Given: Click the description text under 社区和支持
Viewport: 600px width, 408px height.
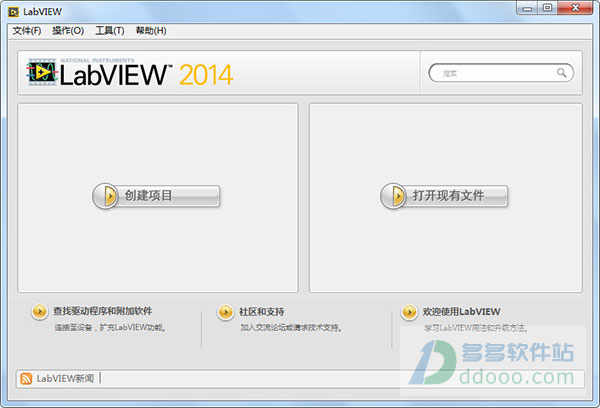Looking at the screenshot, I should click(291, 328).
